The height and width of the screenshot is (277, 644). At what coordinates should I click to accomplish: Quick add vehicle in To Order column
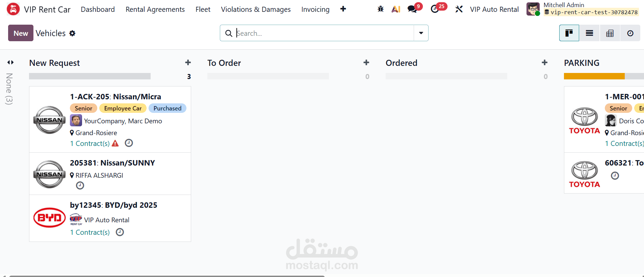[366, 62]
